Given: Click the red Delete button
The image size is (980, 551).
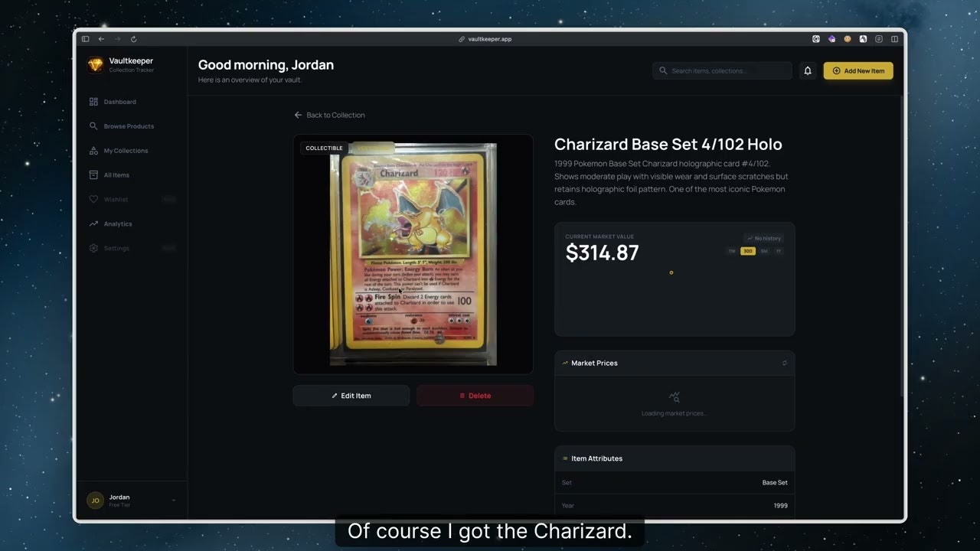Looking at the screenshot, I should (x=475, y=396).
